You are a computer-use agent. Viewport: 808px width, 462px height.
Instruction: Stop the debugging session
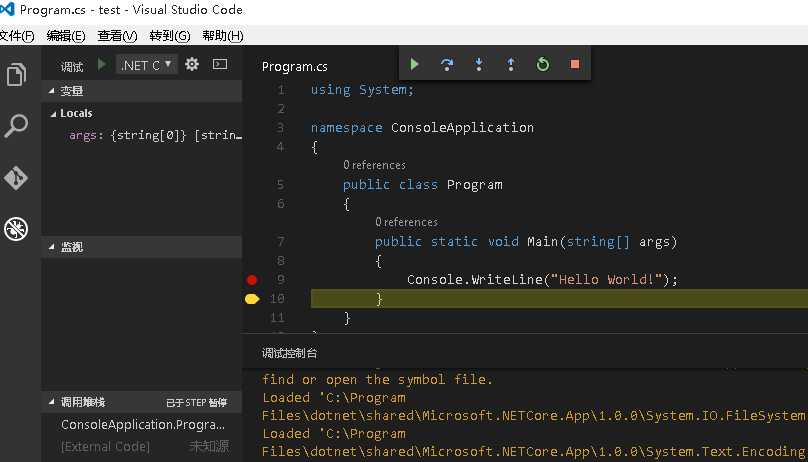[x=575, y=64]
